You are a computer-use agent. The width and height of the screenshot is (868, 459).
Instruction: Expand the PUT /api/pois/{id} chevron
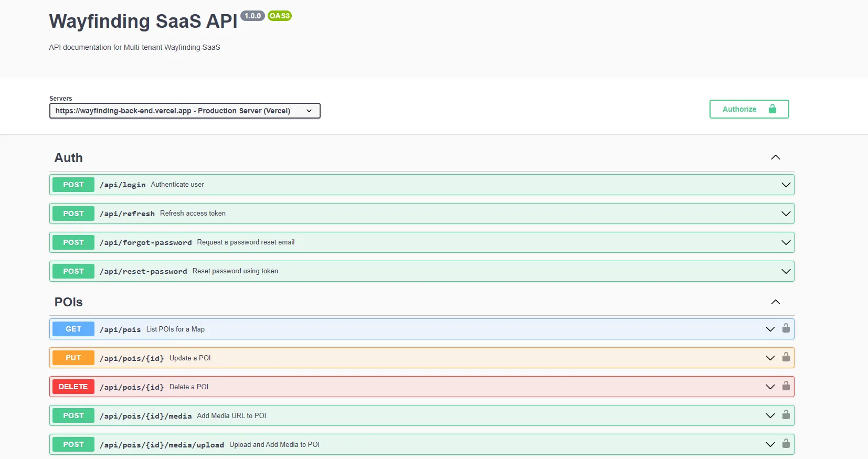click(770, 358)
